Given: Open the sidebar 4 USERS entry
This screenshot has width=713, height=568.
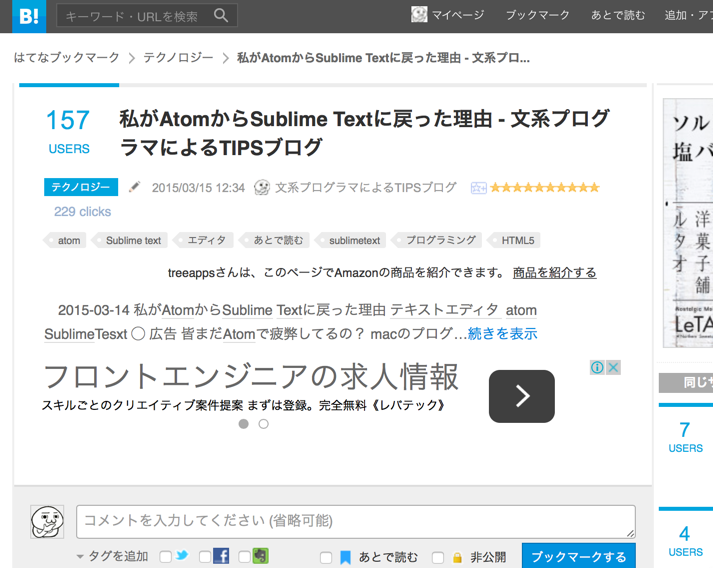Looking at the screenshot, I should point(685,541).
